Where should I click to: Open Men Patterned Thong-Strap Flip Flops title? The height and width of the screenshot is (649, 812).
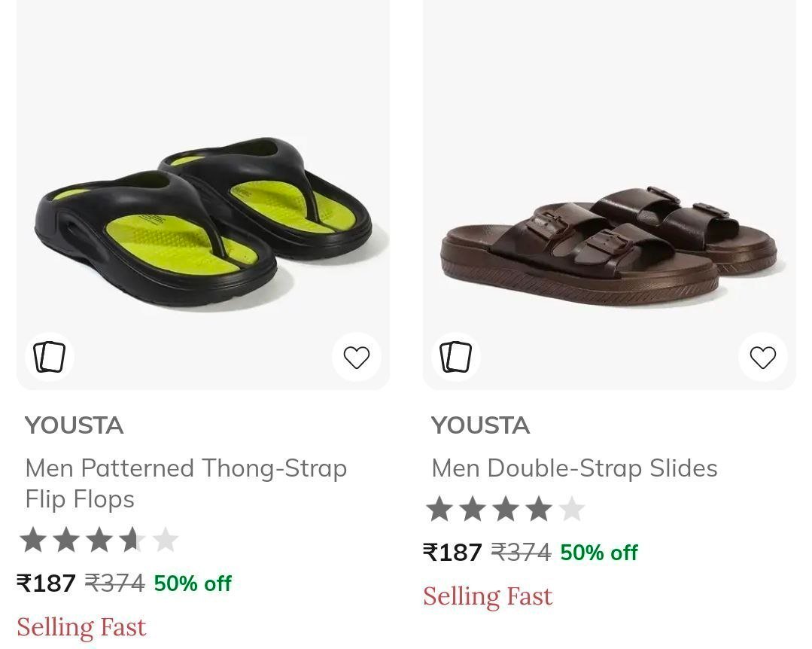tap(186, 483)
